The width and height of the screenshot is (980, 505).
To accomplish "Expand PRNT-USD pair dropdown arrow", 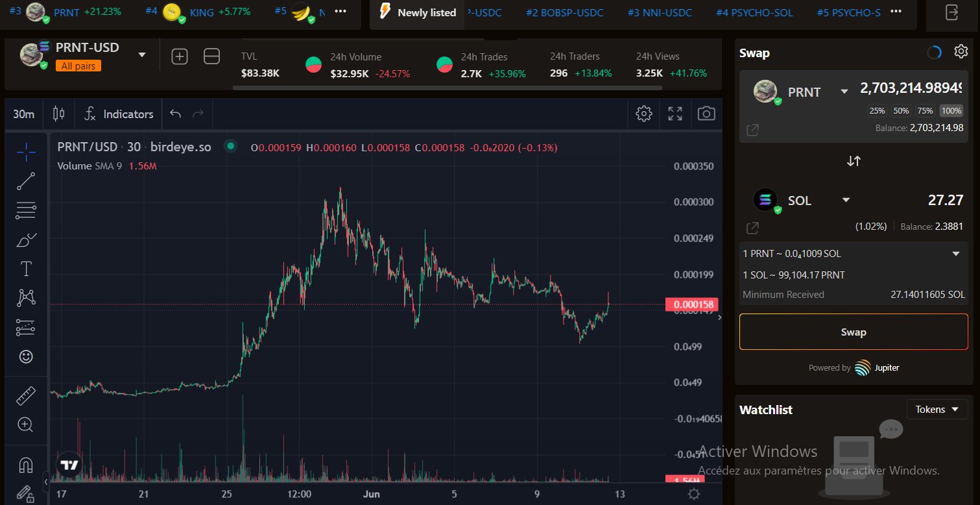I will [142, 55].
